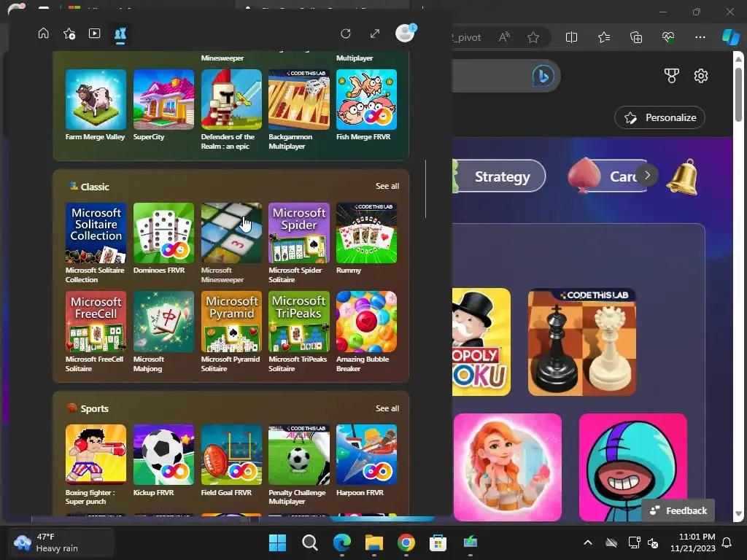747x560 pixels.
Task: Click the golden bell notification icon
Action: (682, 176)
